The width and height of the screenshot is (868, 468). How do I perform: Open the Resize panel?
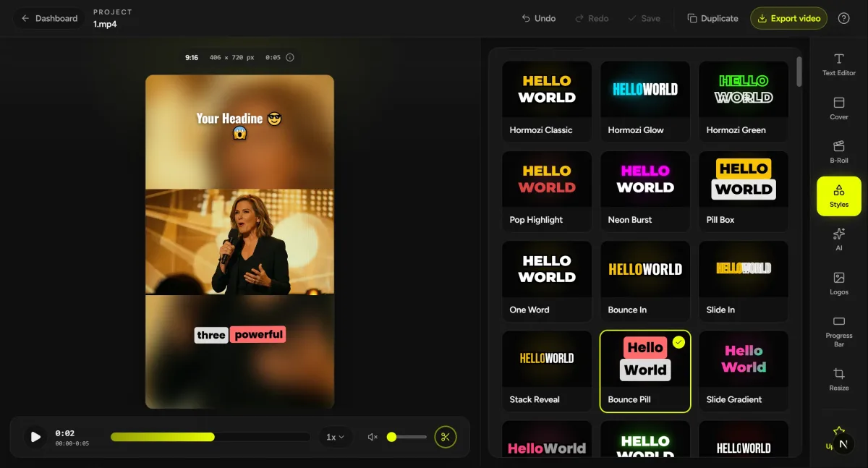[839, 379]
